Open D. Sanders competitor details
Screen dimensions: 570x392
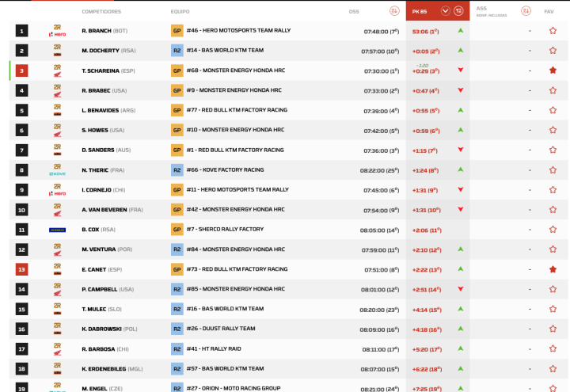(106, 150)
